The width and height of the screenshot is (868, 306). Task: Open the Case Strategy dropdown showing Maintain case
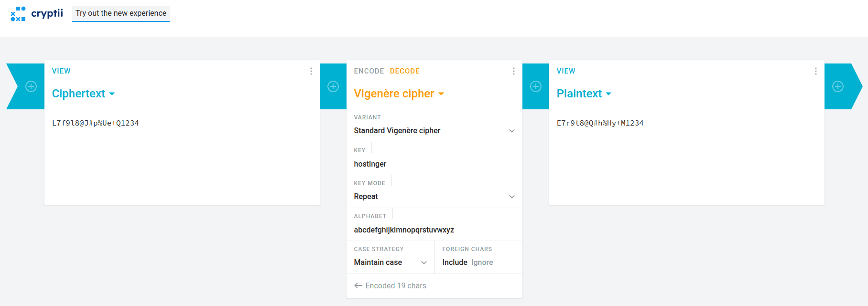pyautogui.click(x=391, y=263)
